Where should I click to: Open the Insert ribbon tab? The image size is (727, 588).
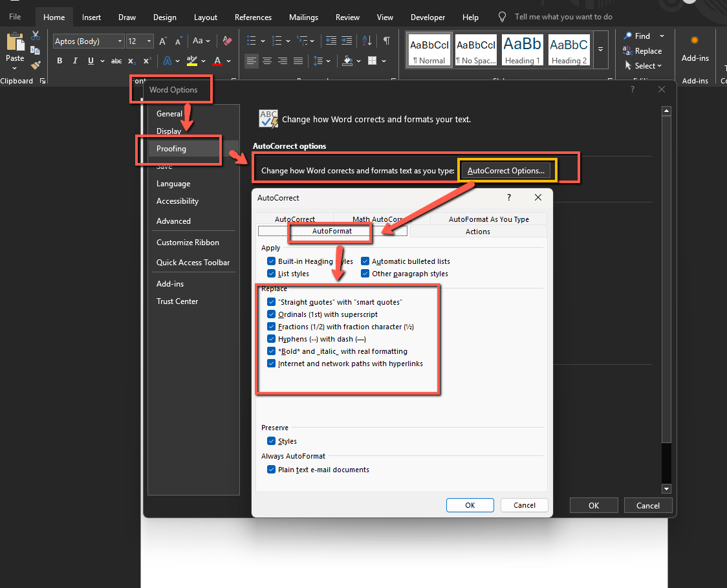91,17
